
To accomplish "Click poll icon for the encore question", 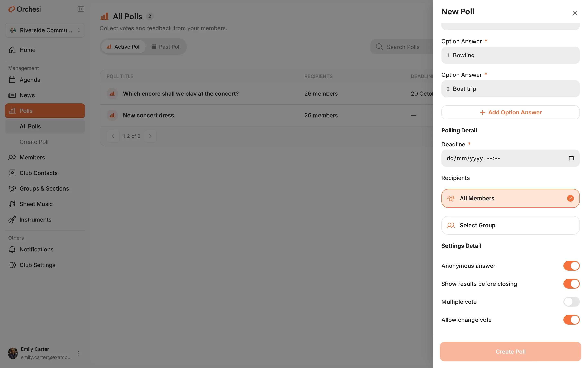I will (x=112, y=94).
